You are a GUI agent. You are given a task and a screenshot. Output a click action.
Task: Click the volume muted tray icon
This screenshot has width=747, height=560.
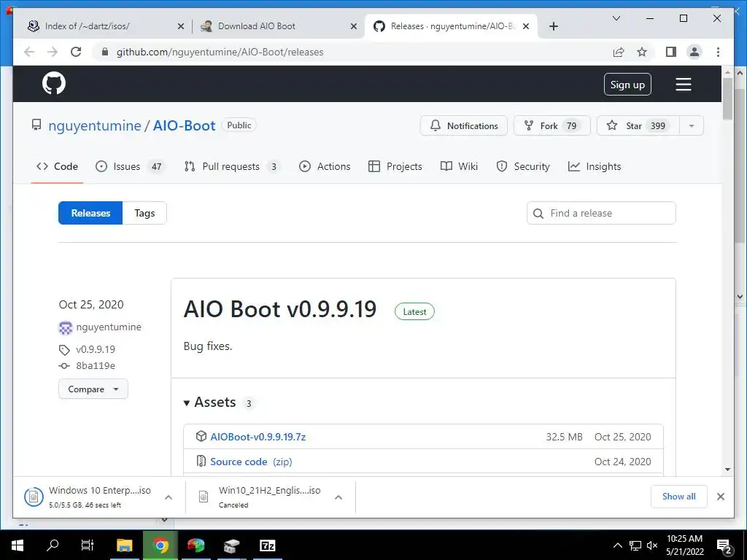[652, 545]
